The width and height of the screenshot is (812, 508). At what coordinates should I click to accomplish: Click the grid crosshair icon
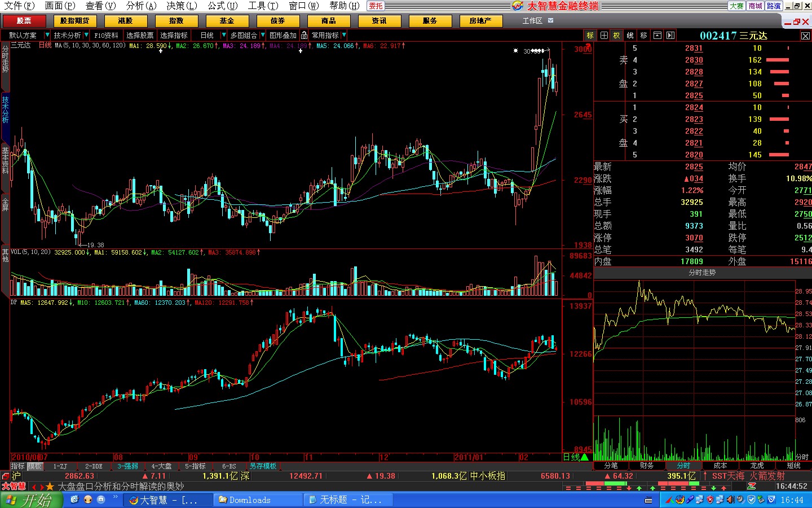(604, 35)
